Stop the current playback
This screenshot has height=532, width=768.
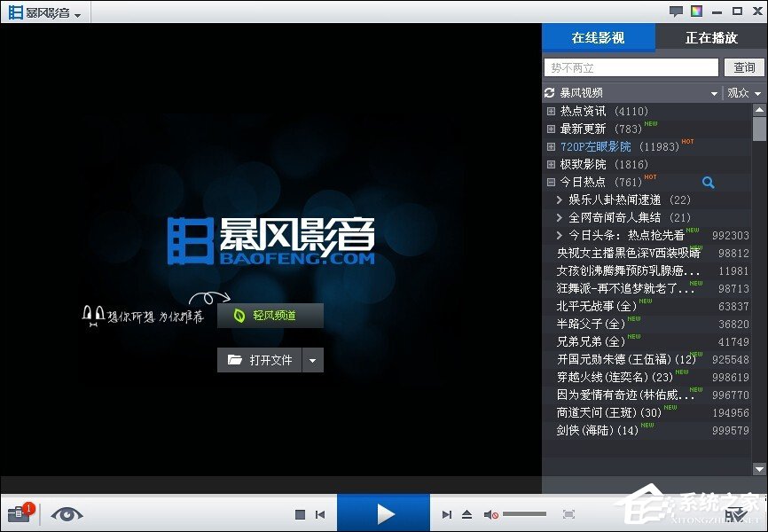301,513
